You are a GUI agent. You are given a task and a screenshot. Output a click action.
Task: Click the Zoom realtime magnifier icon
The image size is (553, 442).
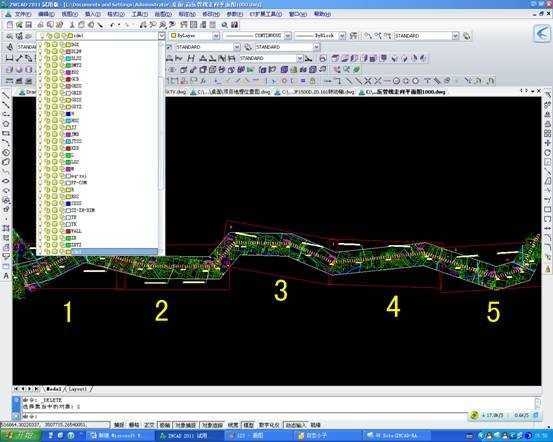[x=153, y=25]
